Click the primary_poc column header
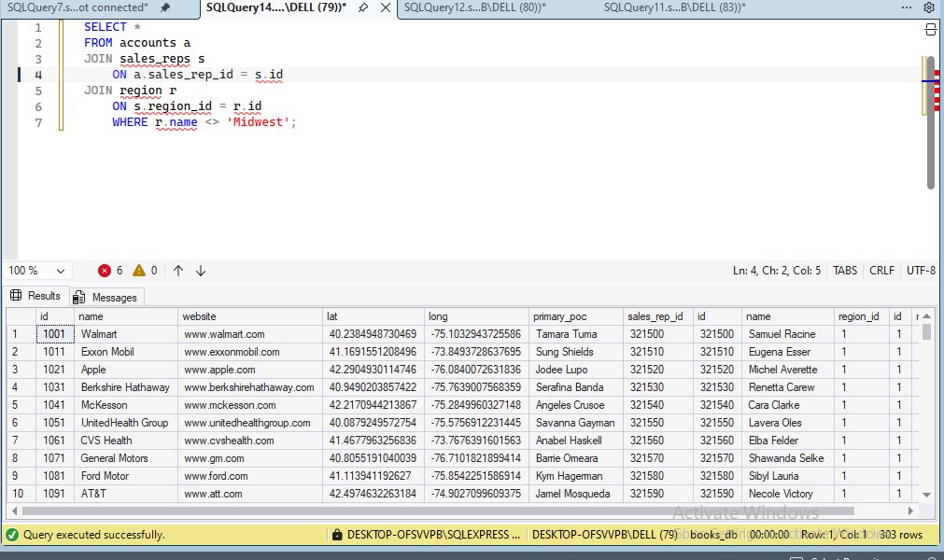Screen dimensions: 944x560 [575, 316]
